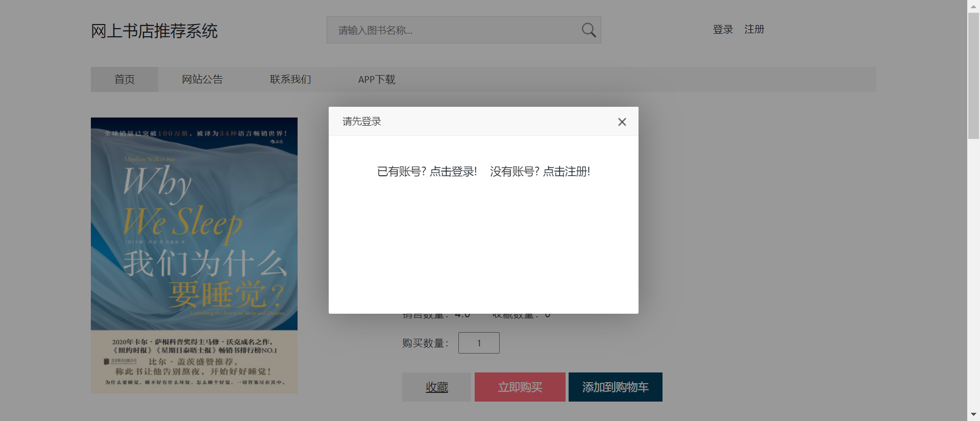
Task: Open the 联系我们 menu item
Action: (x=290, y=79)
